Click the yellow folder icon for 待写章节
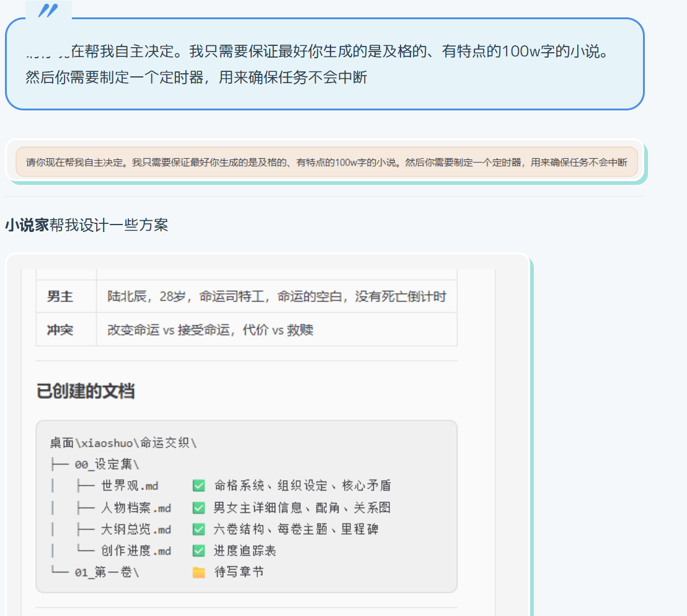 point(198,572)
